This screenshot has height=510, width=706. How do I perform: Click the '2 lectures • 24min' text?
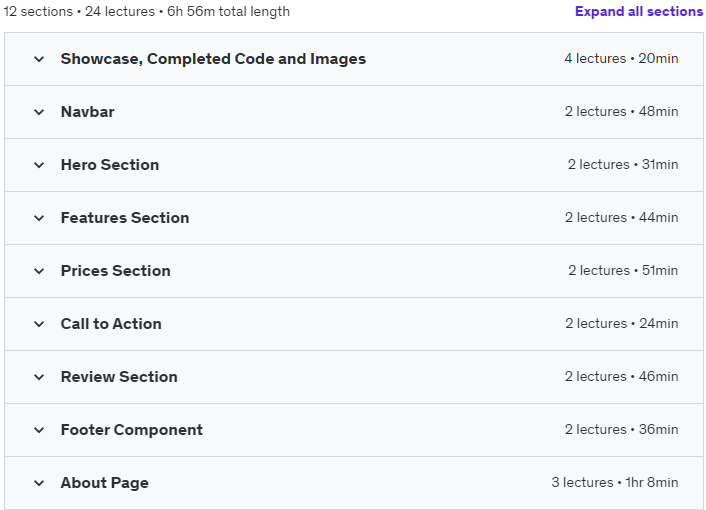pos(622,324)
